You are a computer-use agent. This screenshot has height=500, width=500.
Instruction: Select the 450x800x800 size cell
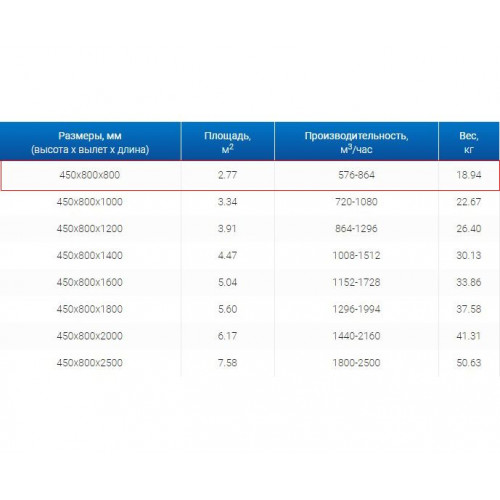coord(90,175)
